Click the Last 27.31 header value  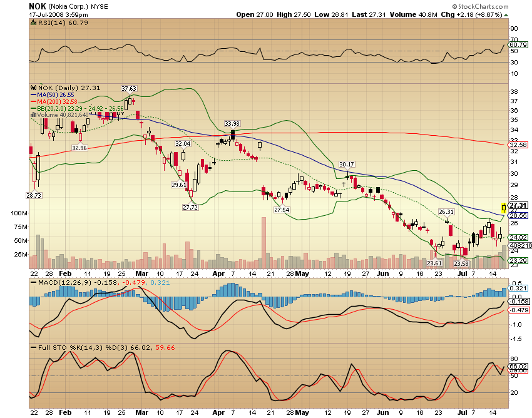(369, 14)
